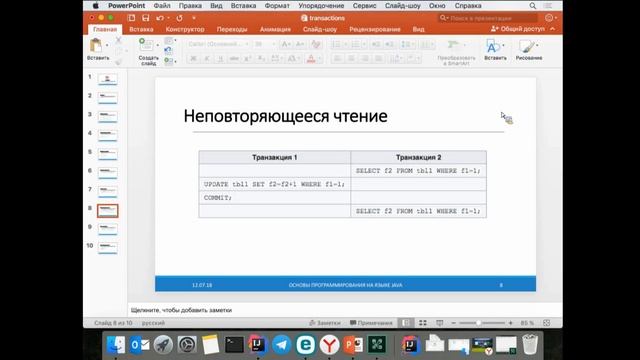
Task: Toggle the Comments (Примечания) pane
Action: (x=371, y=323)
